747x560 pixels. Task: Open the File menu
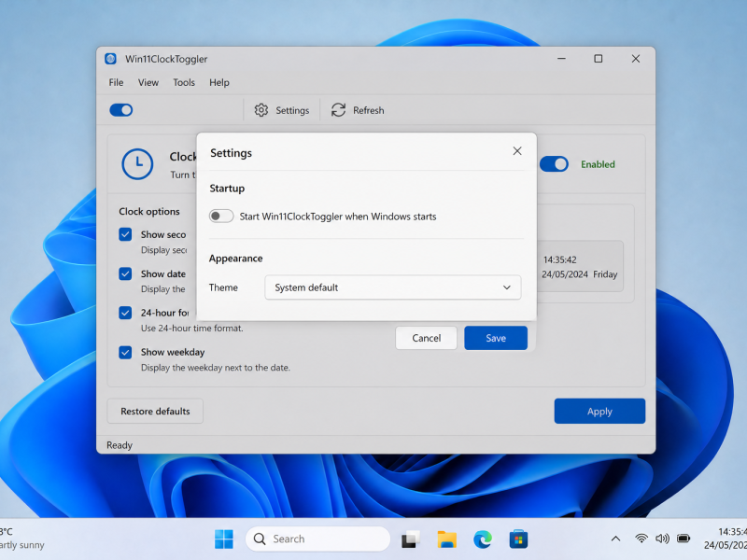(x=116, y=82)
